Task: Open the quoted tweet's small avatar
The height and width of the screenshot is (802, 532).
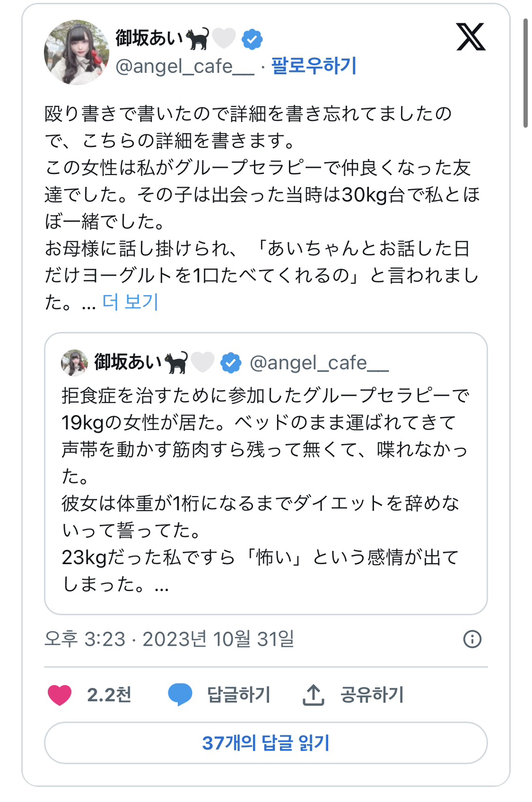Action: click(74, 363)
